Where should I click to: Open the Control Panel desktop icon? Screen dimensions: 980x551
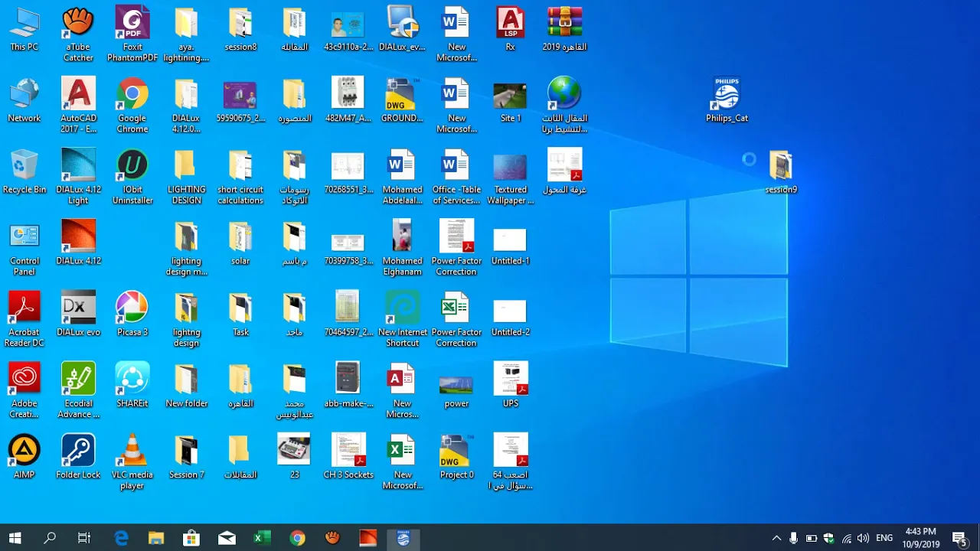(x=24, y=248)
